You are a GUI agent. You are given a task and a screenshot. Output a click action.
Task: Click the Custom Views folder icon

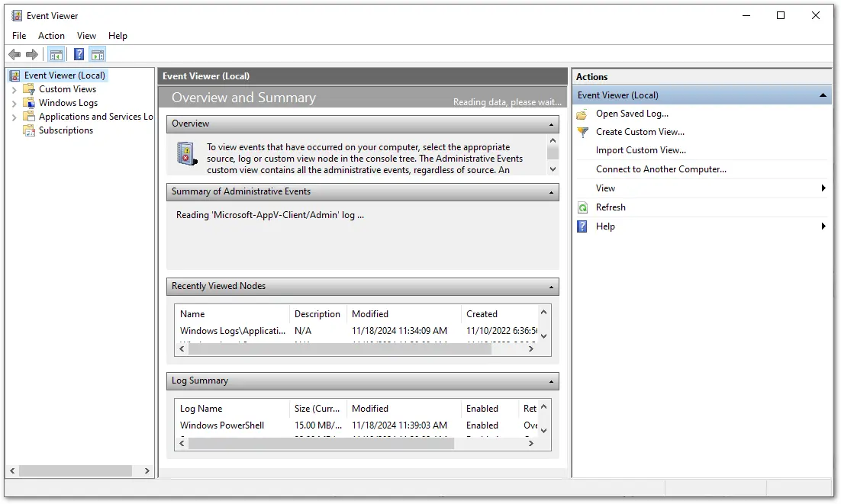pyautogui.click(x=29, y=89)
